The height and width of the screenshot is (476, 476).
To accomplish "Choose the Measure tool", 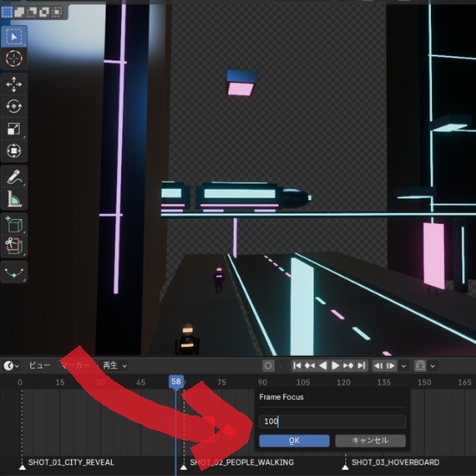I will [14, 198].
